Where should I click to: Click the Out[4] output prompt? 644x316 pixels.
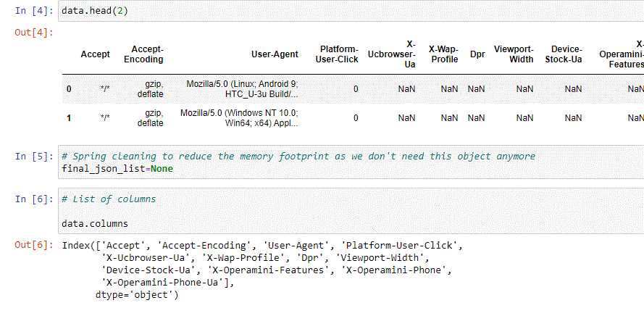pyautogui.click(x=34, y=33)
